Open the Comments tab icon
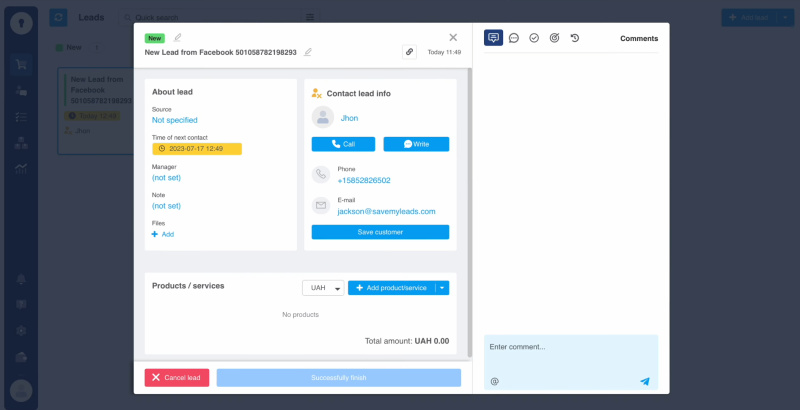 (493, 38)
